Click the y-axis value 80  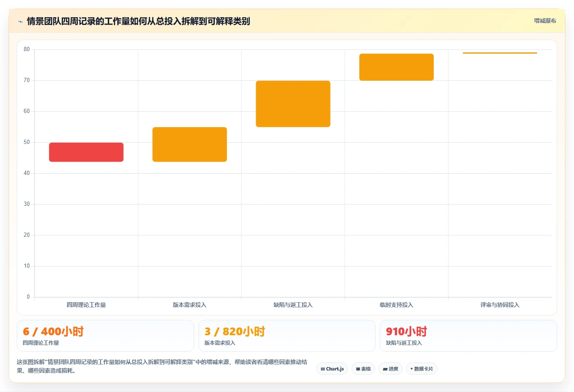[x=27, y=49]
